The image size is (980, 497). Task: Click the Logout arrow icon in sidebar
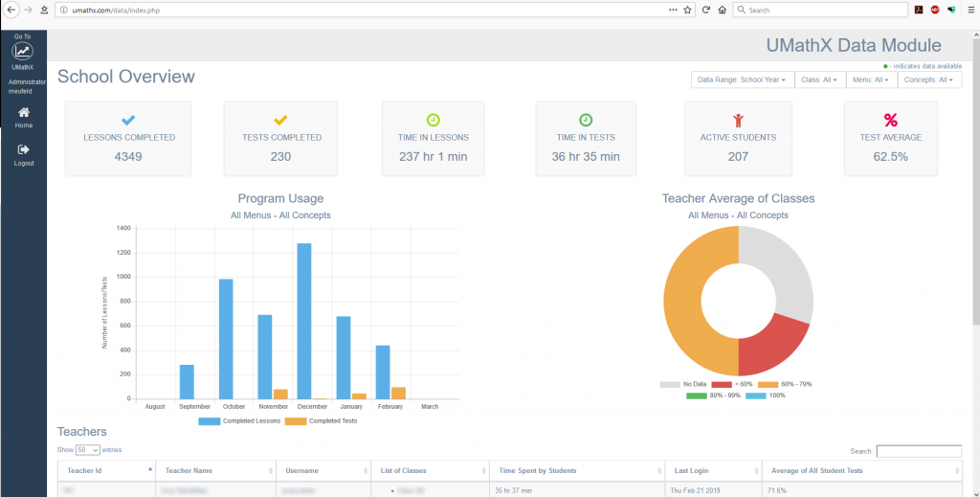(24, 149)
